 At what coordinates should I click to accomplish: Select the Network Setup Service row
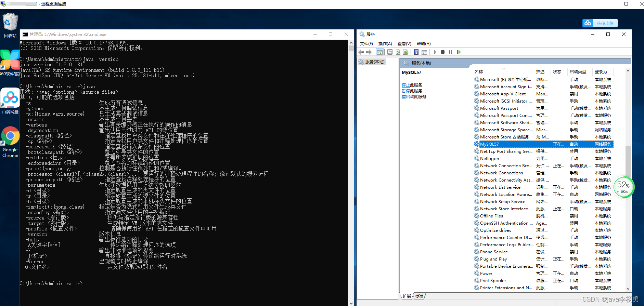point(543,201)
